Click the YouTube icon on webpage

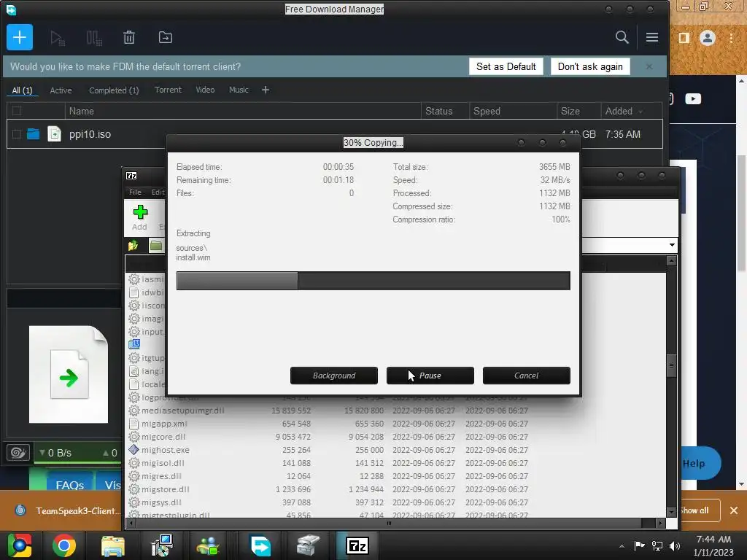693,98
